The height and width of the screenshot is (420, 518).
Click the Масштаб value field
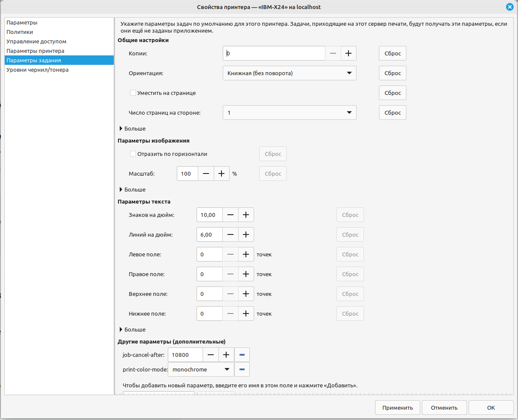[188, 173]
